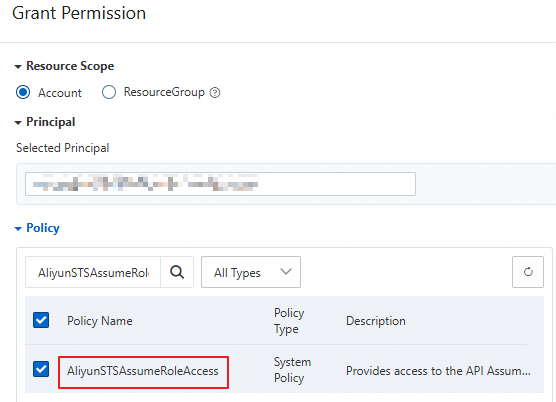Click the Policy Type column header
Viewport: 556px width, 402px height.
pyautogui.click(x=289, y=321)
